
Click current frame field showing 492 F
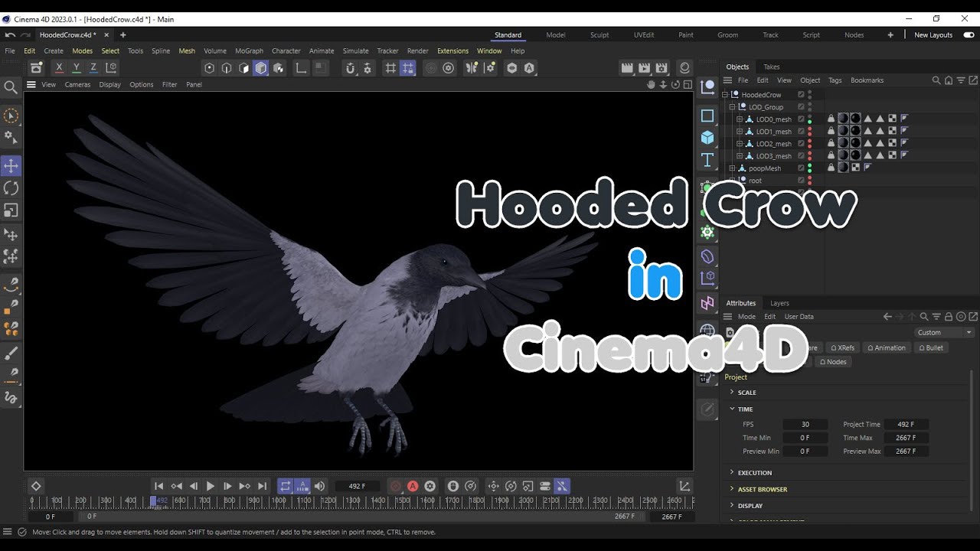[x=357, y=486]
